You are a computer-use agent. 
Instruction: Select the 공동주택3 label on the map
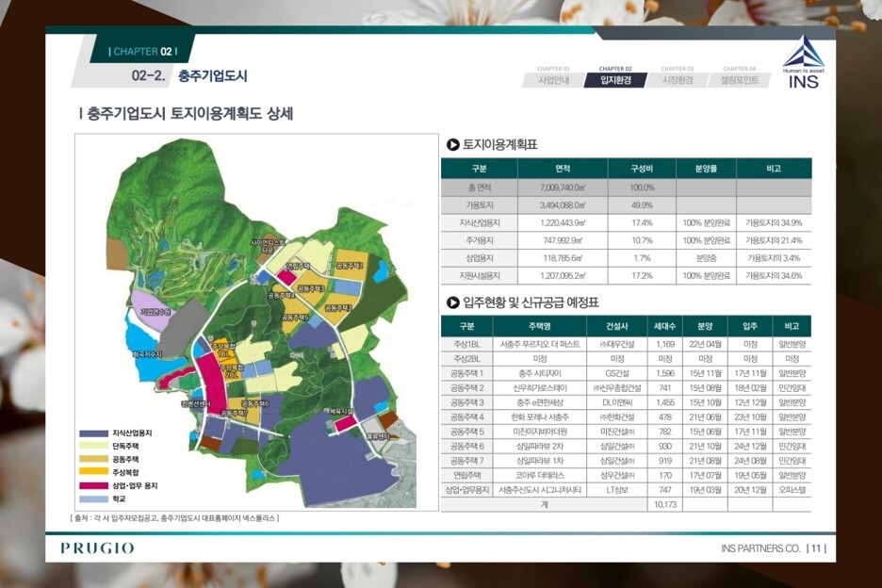[311, 288]
